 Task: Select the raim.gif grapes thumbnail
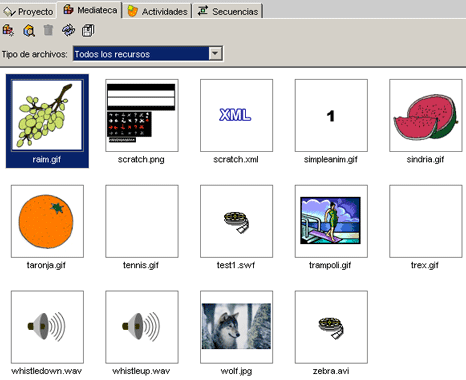tap(47, 115)
